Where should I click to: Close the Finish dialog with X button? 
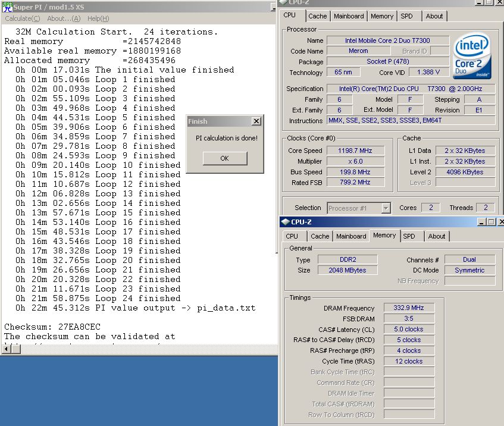tap(256, 121)
